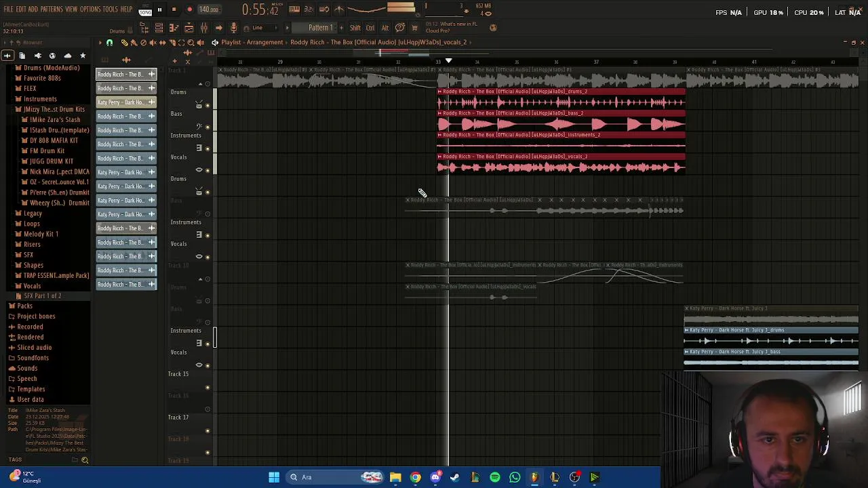Image resolution: width=868 pixels, height=488 pixels.
Task: Select the magnet snap icon in playlist toolbar
Action: click(x=110, y=43)
